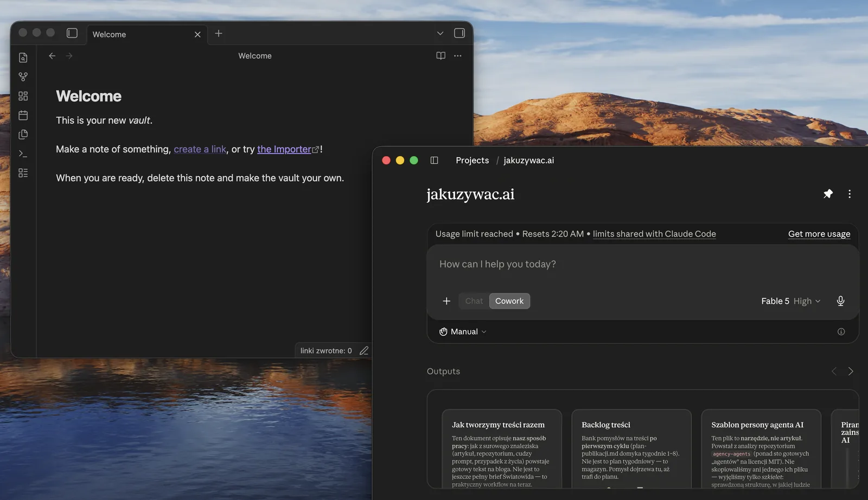
Task: Show next outputs with right arrow
Action: tap(851, 371)
